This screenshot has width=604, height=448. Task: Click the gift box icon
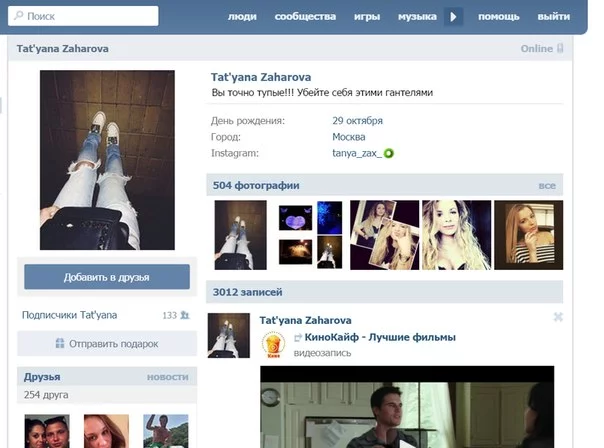[x=60, y=343]
